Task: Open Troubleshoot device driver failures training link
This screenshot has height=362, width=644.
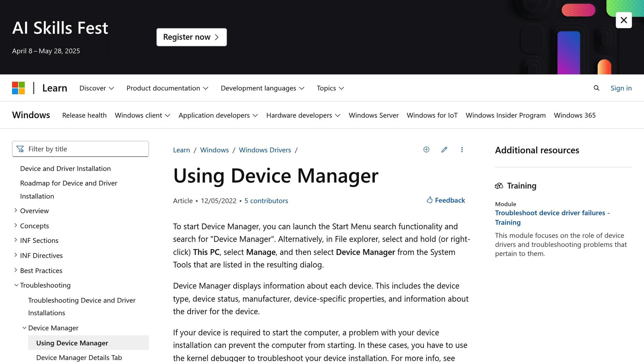Action: [552, 217]
